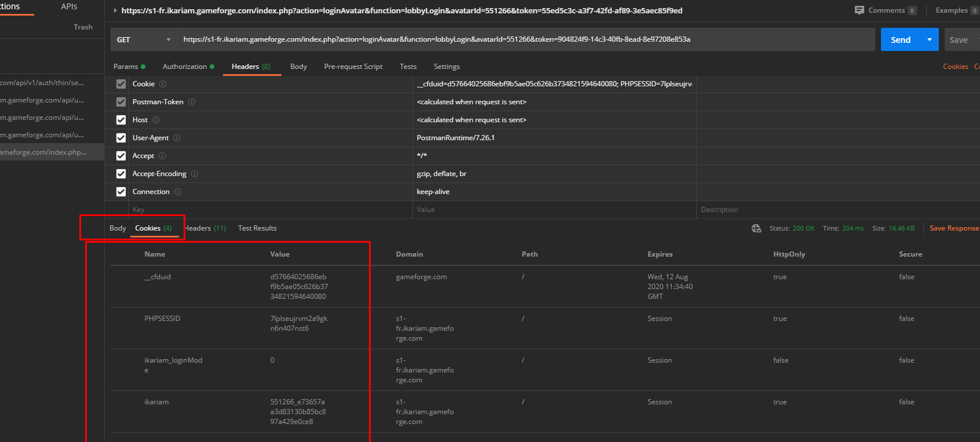980x442 pixels.
Task: Click the info icon next to Accept header
Action: coord(162,156)
